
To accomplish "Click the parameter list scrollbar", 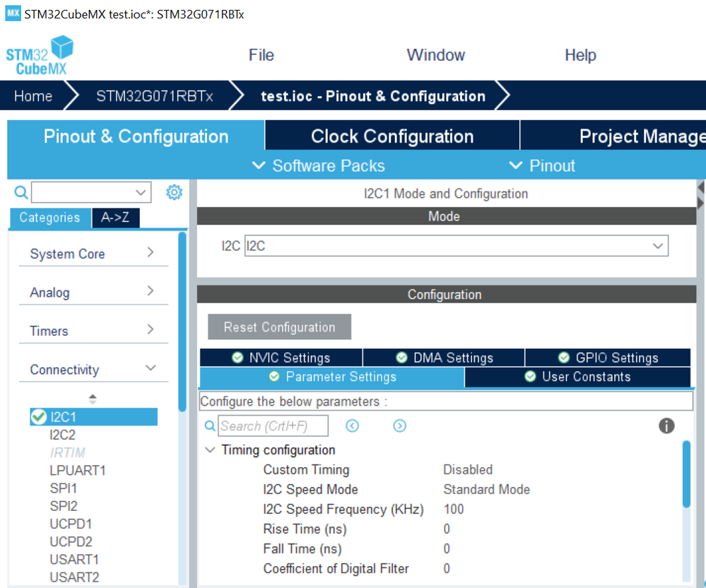I will (686, 474).
